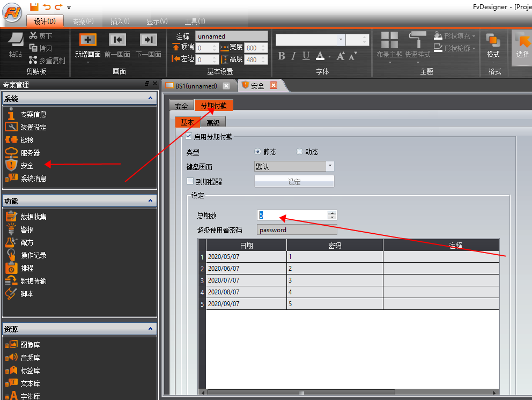Go to Previous Screen (前一画面) icon
Viewport: 532px width, 400px height.
[117, 40]
